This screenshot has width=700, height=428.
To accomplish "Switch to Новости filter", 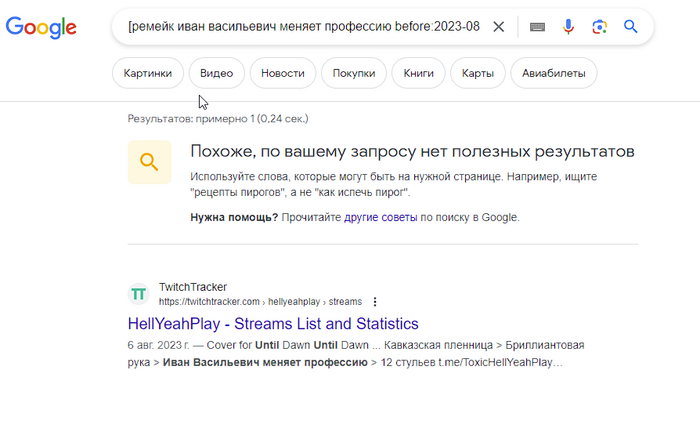I will pyautogui.click(x=283, y=73).
